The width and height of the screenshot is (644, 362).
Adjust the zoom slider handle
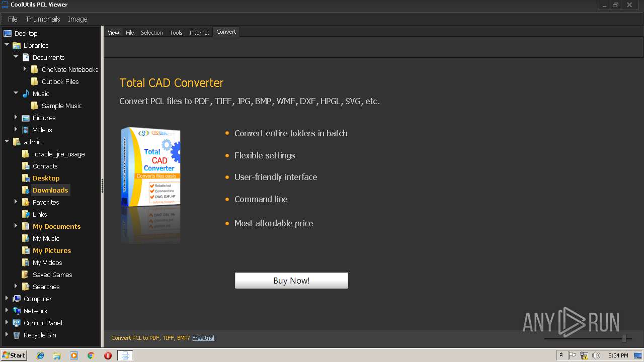pyautogui.click(x=624, y=338)
